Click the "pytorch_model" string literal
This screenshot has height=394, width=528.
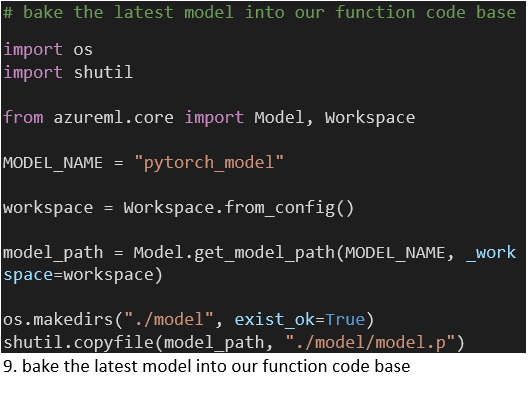click(209, 163)
